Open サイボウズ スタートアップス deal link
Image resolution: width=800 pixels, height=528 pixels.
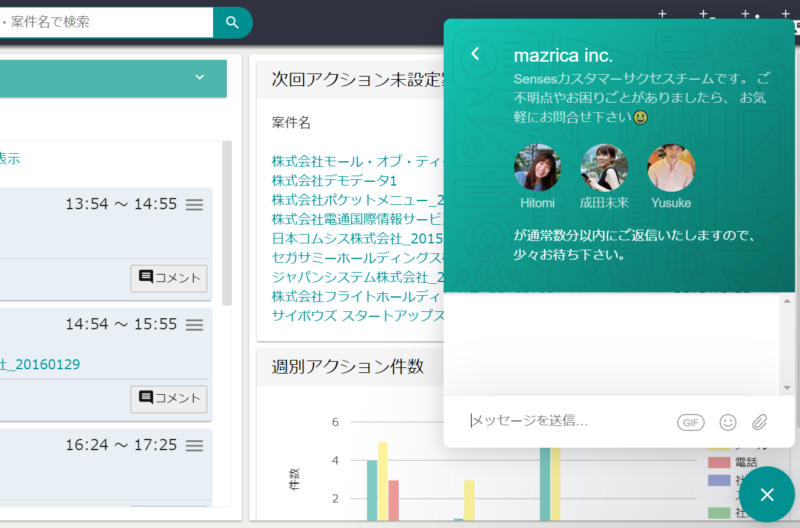click(358, 316)
